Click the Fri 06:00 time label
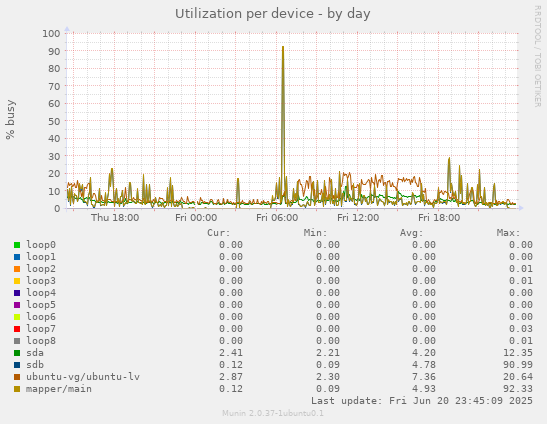This screenshot has width=547, height=424. (277, 218)
